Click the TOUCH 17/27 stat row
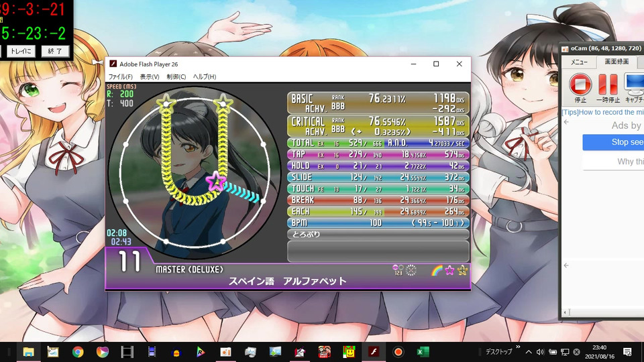 [x=378, y=189]
